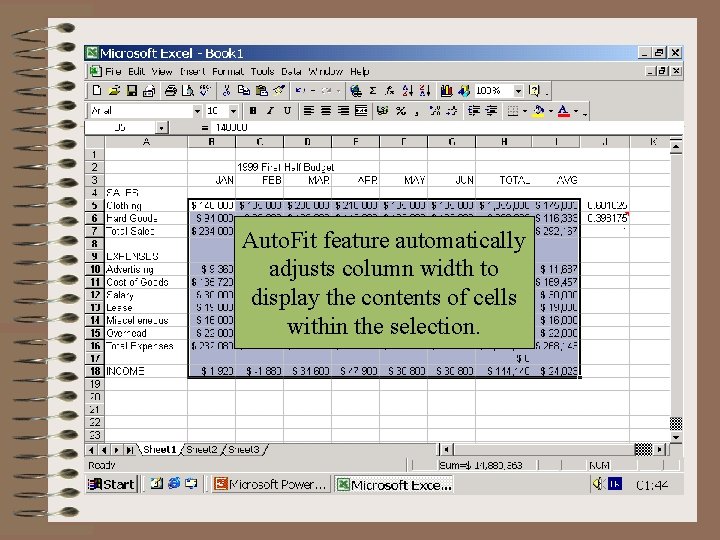This screenshot has height=540, width=720.
Task: Open the File menu
Action: tap(113, 72)
